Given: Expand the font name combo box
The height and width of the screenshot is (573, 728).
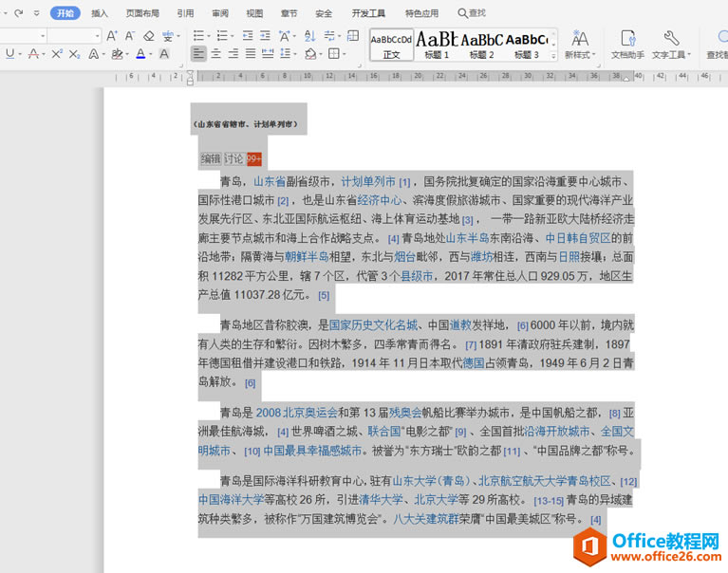Looking at the screenshot, I should pos(43,36).
